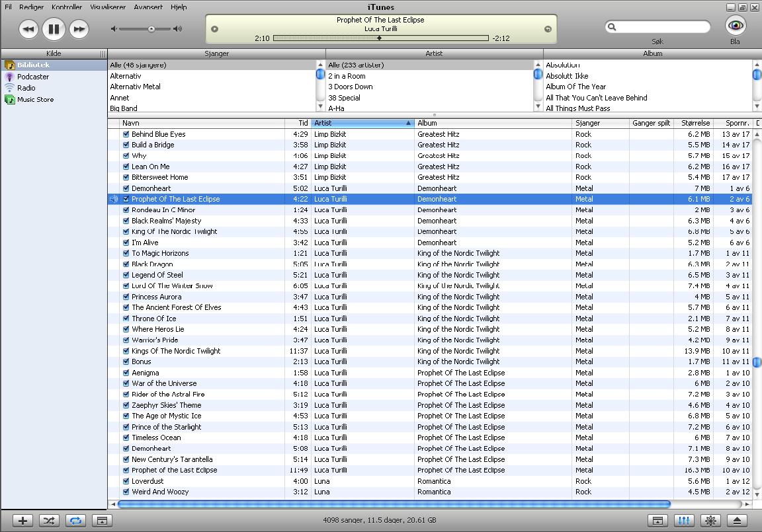The image size is (762, 532).
Task: Click the mini video window button in status bar
Action: tap(657, 521)
